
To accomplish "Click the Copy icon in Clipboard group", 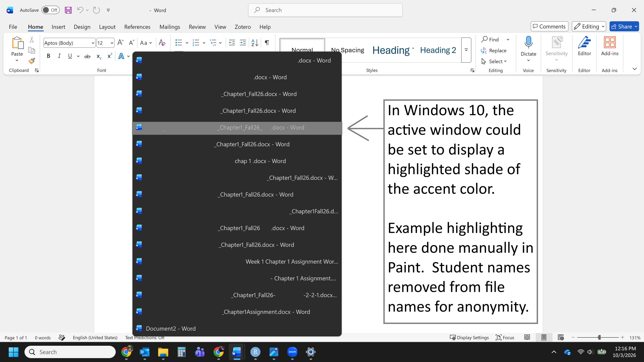I will (x=32, y=50).
